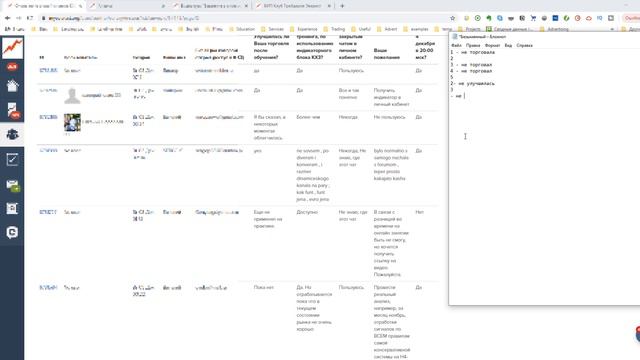
Task: Open ID link in the 'yes' row
Action: 48,151
